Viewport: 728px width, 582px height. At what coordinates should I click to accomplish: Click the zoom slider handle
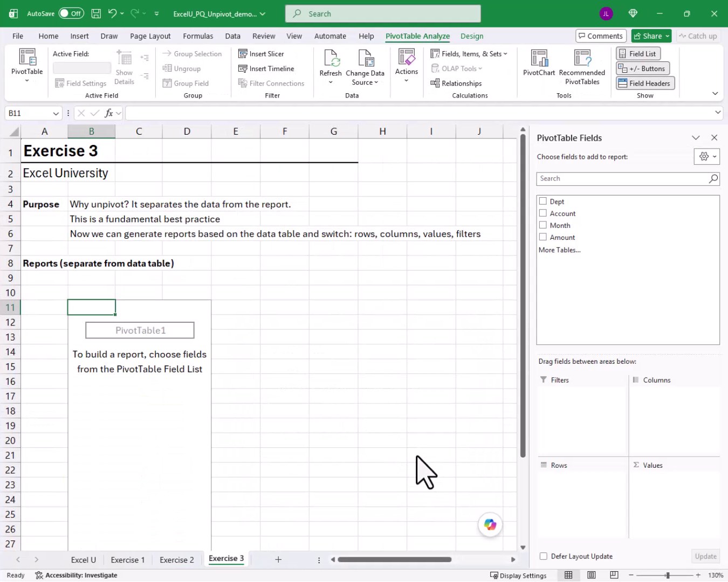pyautogui.click(x=668, y=575)
